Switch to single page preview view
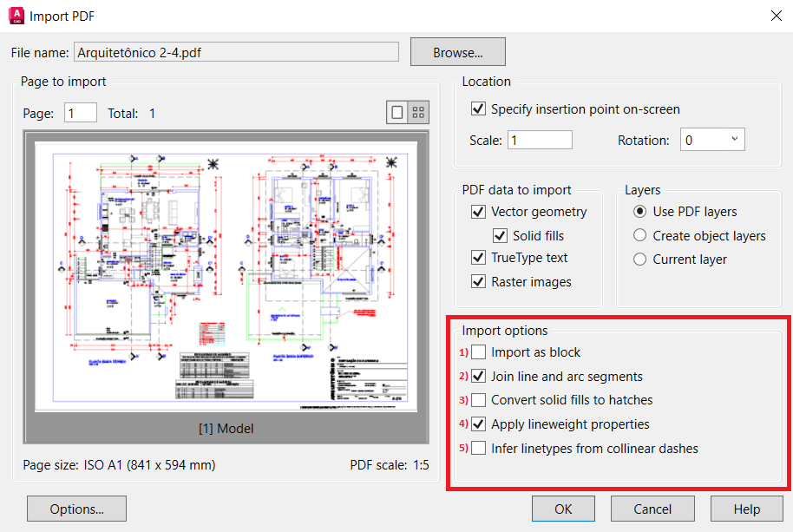 point(397,112)
